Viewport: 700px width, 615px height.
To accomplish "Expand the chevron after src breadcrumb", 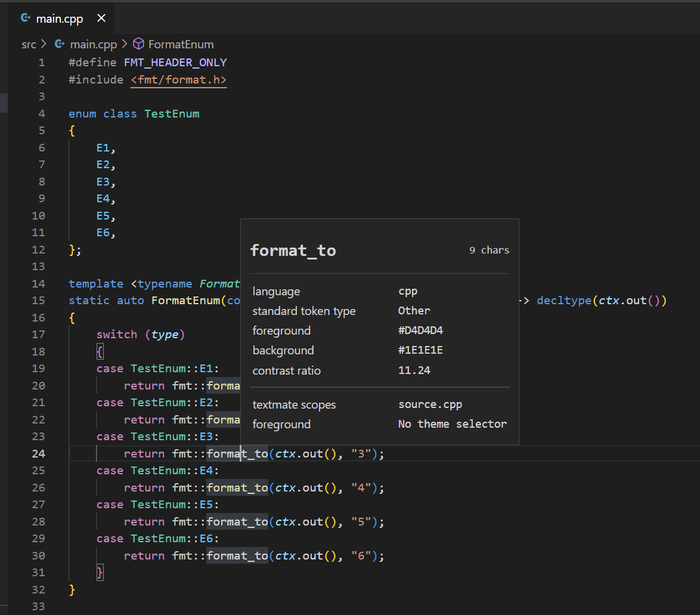I will coord(44,44).
